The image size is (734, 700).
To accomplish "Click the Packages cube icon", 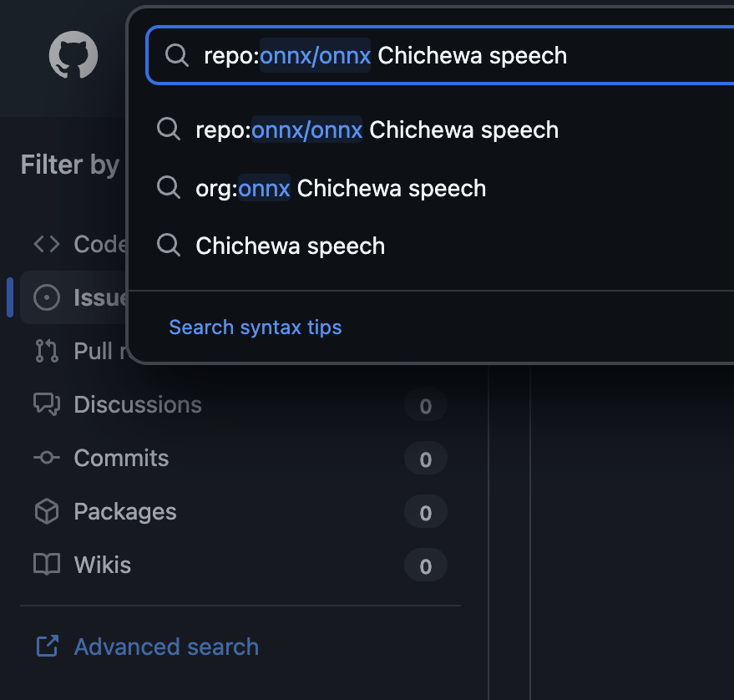I will click(47, 511).
